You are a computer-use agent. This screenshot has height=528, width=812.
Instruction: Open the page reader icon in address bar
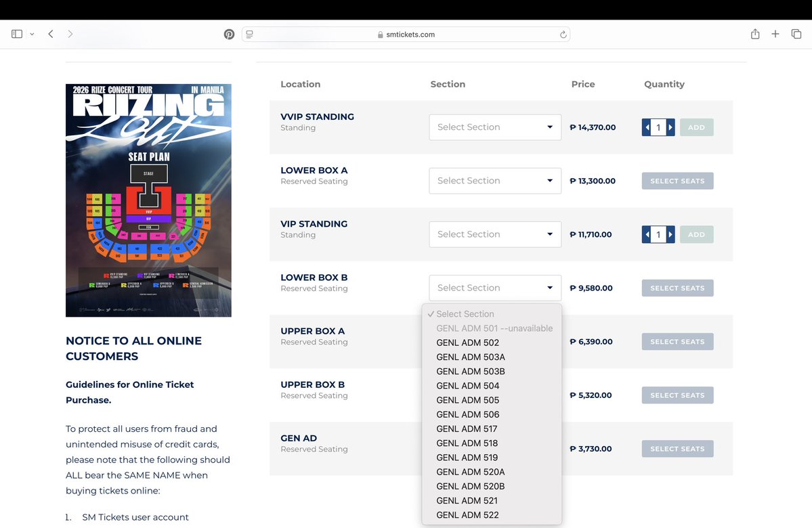[x=250, y=34]
